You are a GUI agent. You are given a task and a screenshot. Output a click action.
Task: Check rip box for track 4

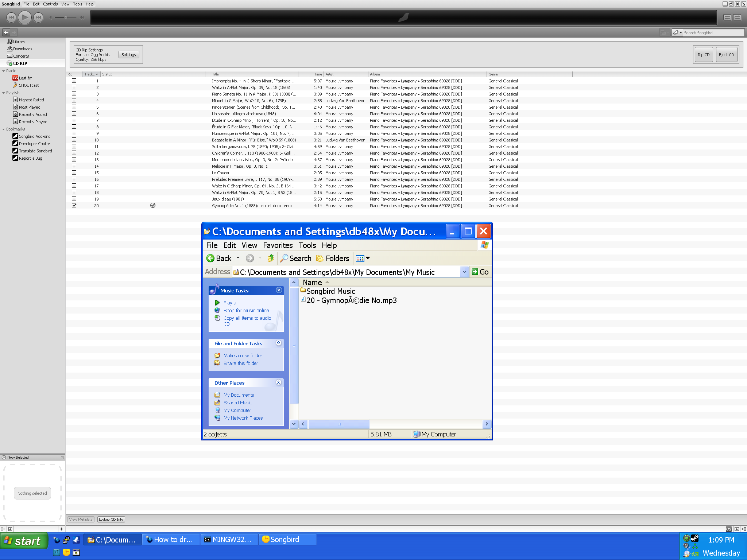pyautogui.click(x=74, y=100)
